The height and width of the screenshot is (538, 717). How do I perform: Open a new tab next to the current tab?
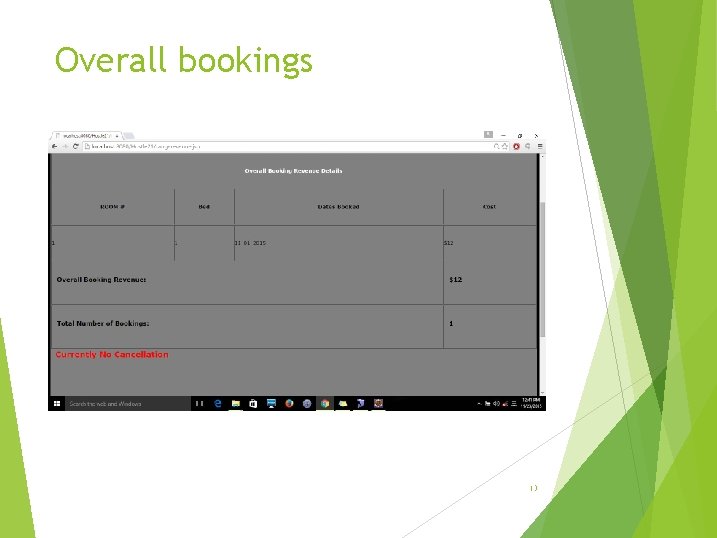click(x=129, y=136)
